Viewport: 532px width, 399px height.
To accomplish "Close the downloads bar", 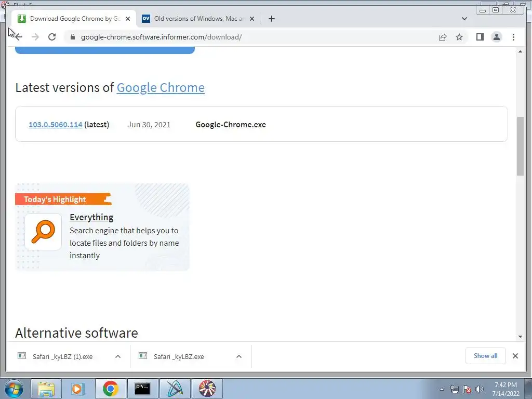I will coord(515,356).
